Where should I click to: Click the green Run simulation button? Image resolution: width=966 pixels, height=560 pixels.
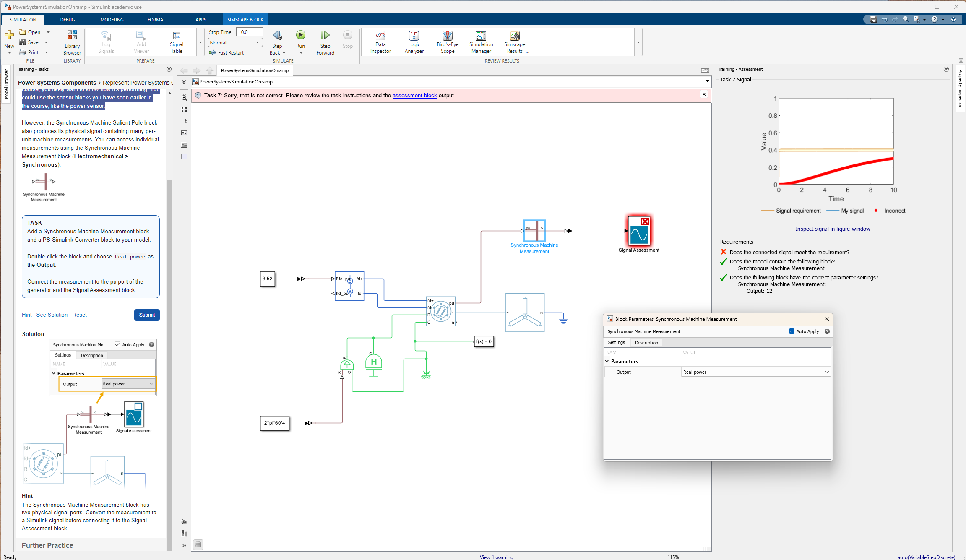pyautogui.click(x=300, y=35)
